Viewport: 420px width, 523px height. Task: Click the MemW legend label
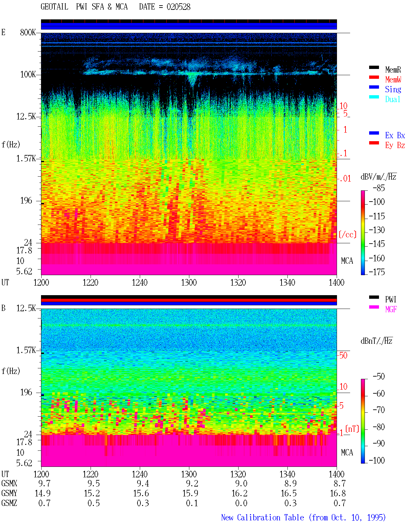pos(393,79)
